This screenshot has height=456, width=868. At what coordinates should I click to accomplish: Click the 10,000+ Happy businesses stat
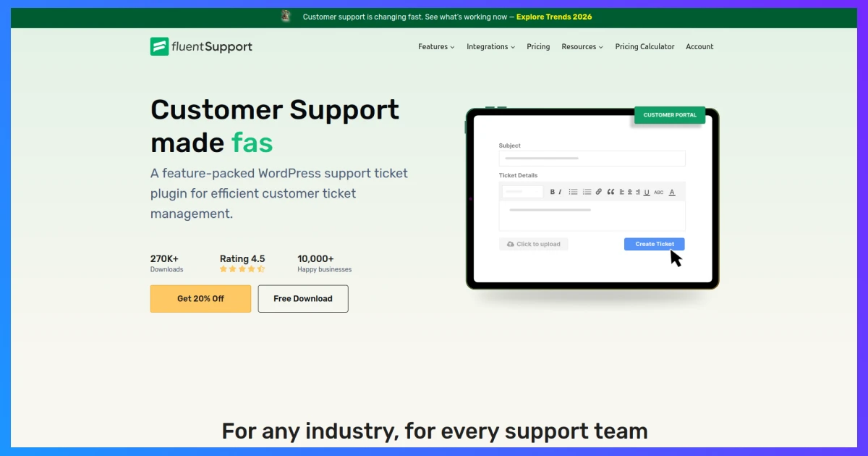click(325, 263)
